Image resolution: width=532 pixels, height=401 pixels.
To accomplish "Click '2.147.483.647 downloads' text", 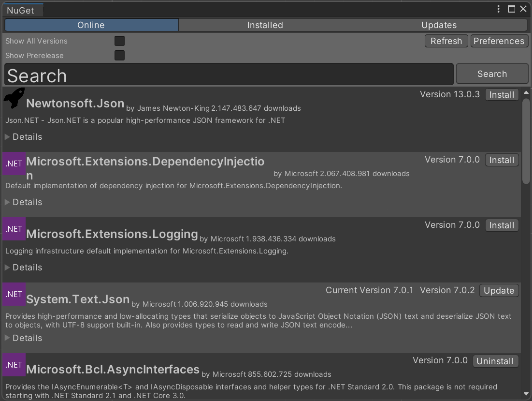I will point(256,108).
